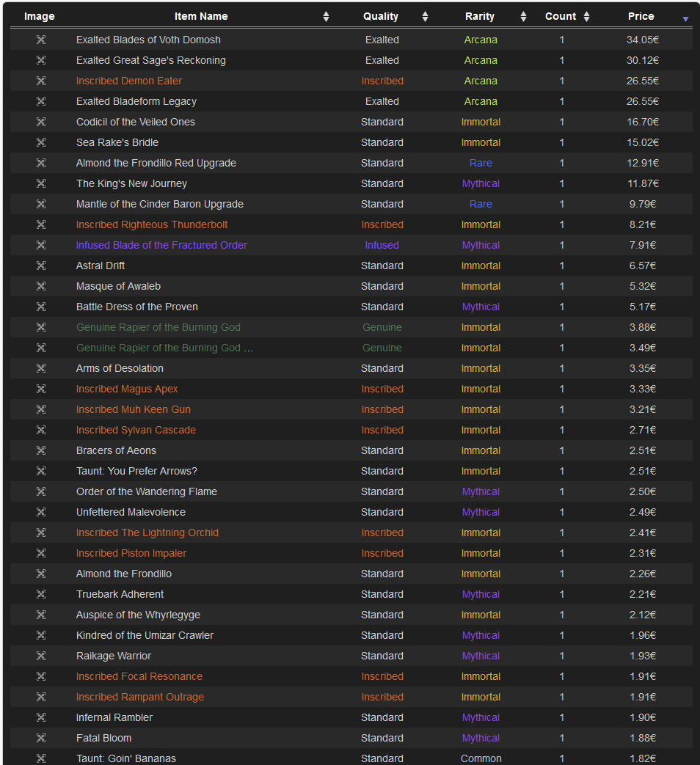Open image icon for Fatal Bloom
Image resolution: width=700 pixels, height=765 pixels.
[41, 738]
